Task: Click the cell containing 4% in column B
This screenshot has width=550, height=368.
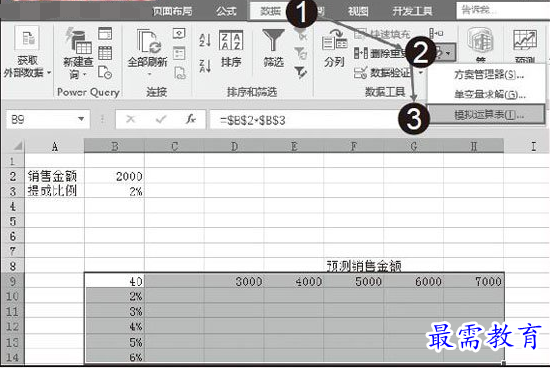Action: [x=114, y=326]
